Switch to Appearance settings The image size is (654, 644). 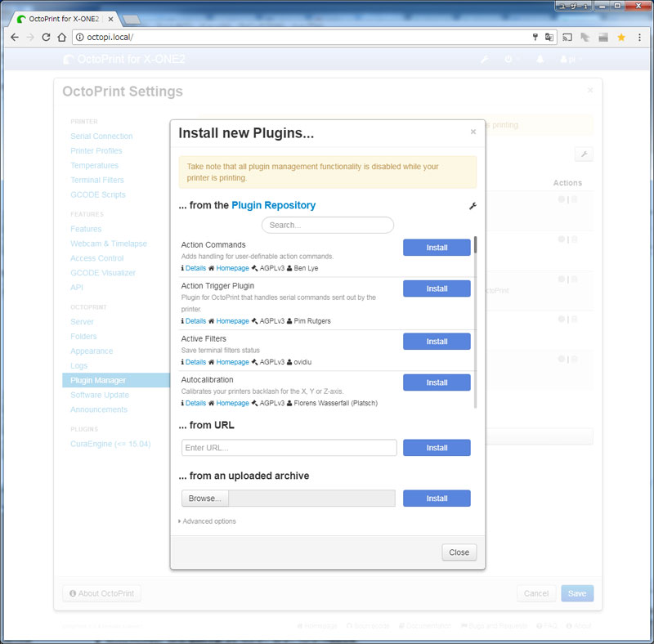92,351
